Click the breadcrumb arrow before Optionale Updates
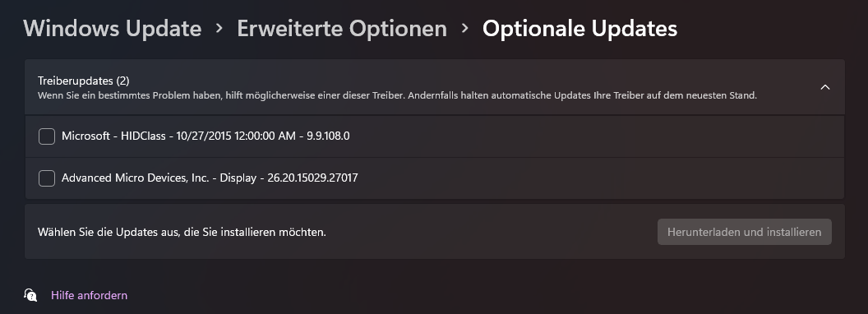Viewport: 868px width, 314px height. point(465,28)
